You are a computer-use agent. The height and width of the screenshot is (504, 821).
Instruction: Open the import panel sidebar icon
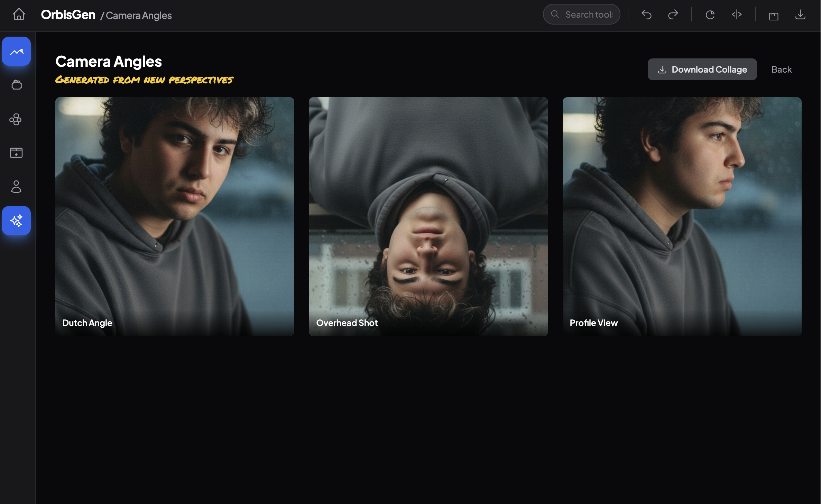[16, 153]
